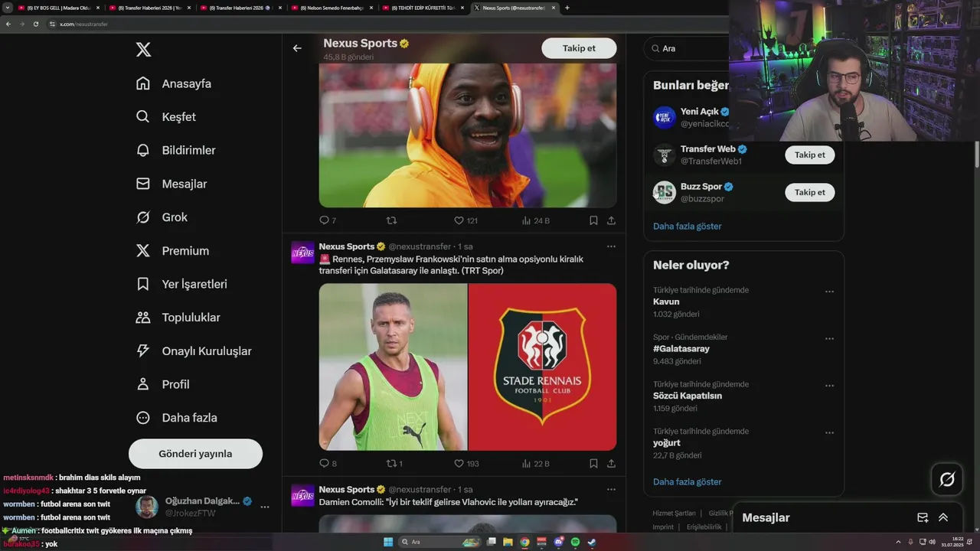980x551 pixels.
Task: Open the Windows Start menu
Action: pos(388,542)
